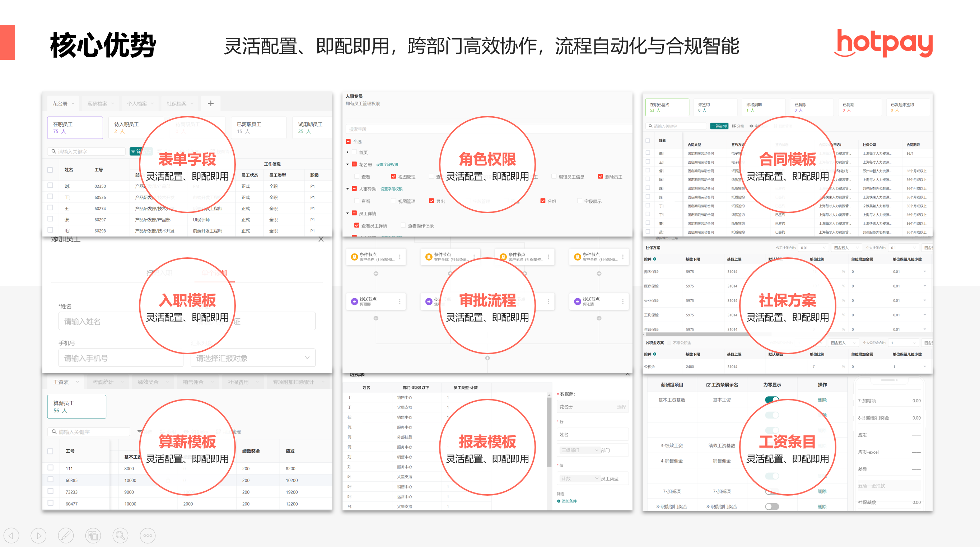Click the magnifier zoom icon
980x547 pixels.
(120, 536)
